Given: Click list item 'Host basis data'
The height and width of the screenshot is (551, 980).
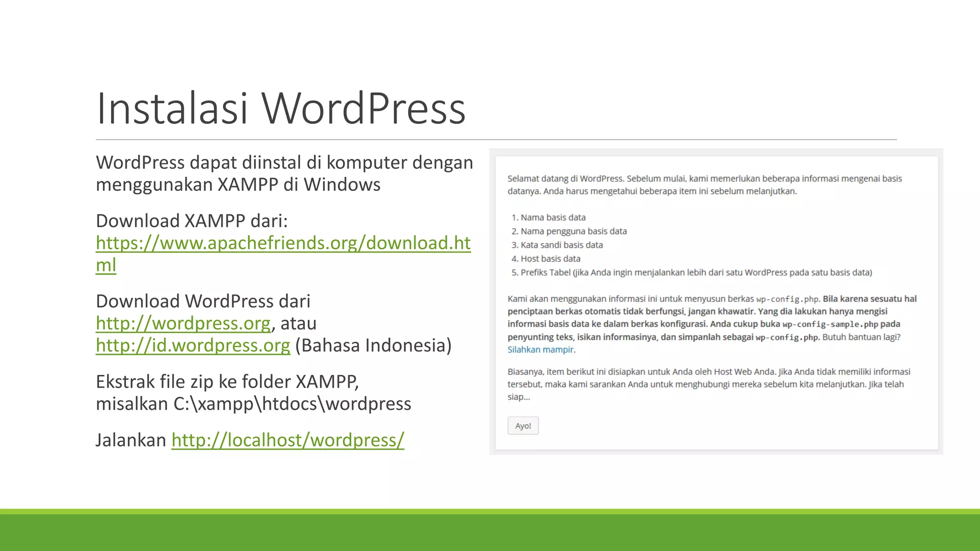Looking at the screenshot, I should 550,259.
